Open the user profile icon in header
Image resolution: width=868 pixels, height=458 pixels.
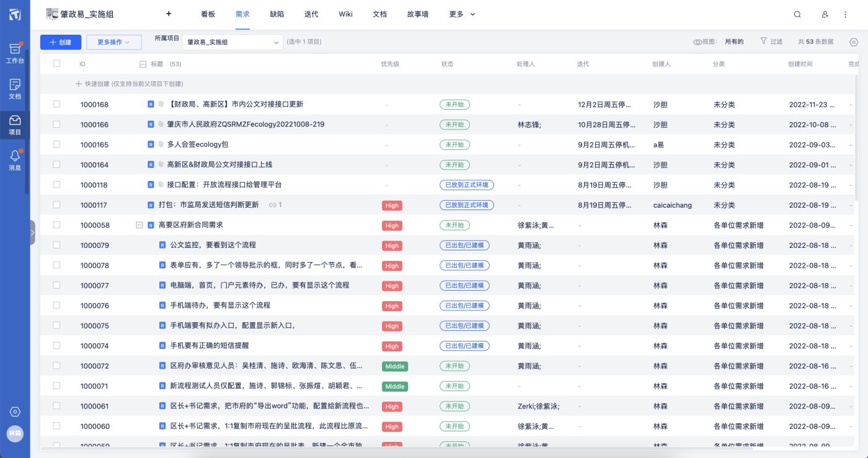[x=825, y=14]
